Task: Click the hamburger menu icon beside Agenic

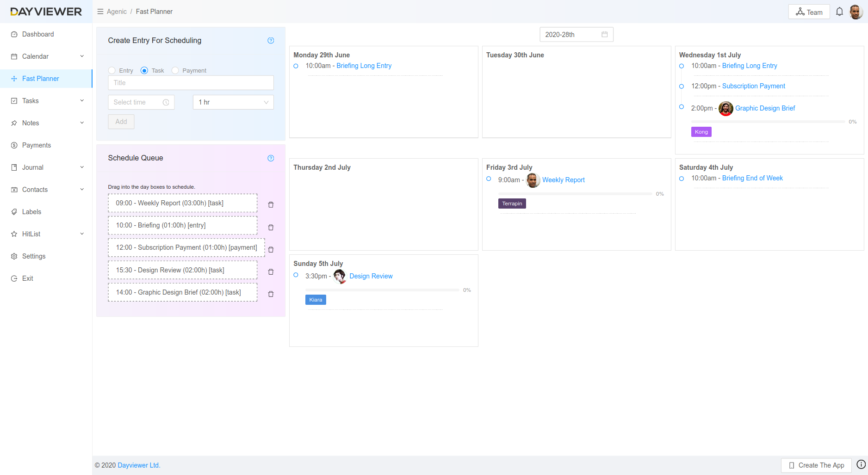Action: (x=100, y=12)
